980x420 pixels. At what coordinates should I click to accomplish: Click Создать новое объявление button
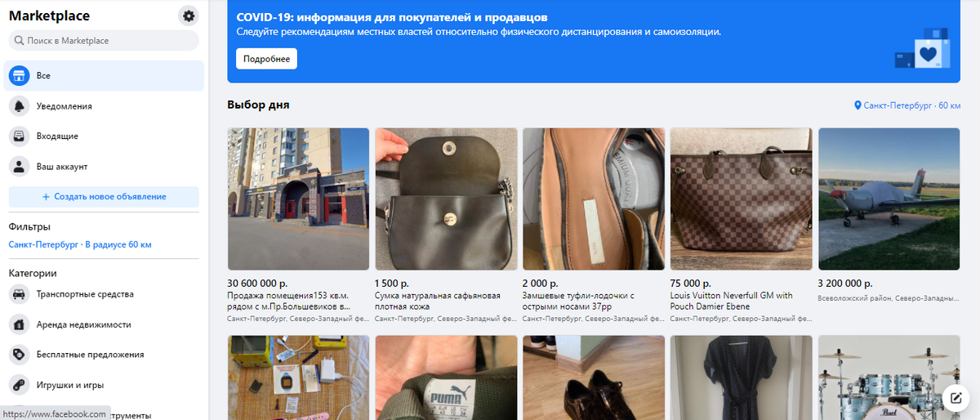[104, 196]
